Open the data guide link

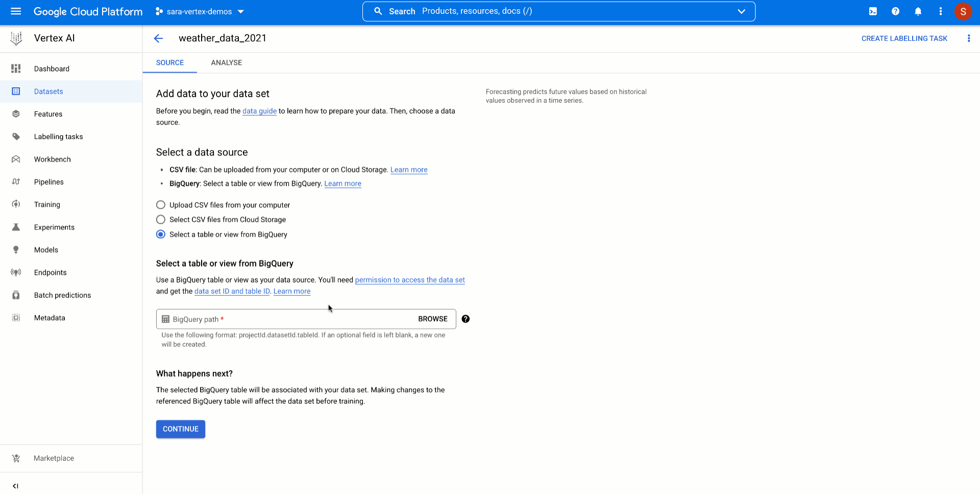(x=259, y=111)
